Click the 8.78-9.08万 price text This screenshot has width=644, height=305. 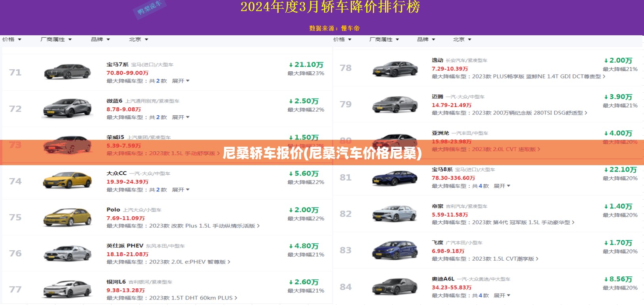(x=123, y=109)
